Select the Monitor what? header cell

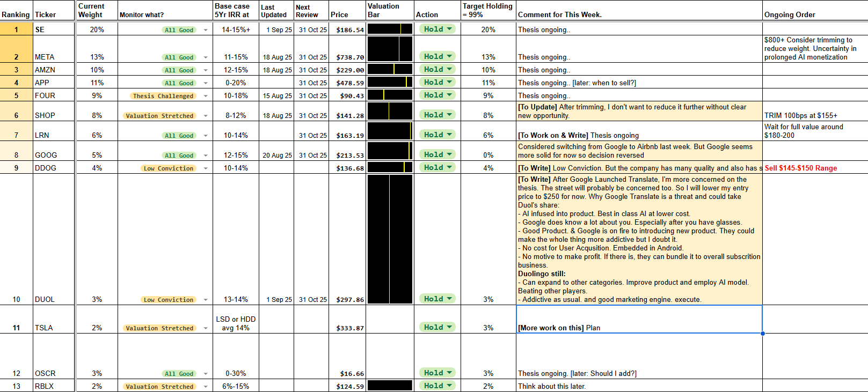coord(165,11)
